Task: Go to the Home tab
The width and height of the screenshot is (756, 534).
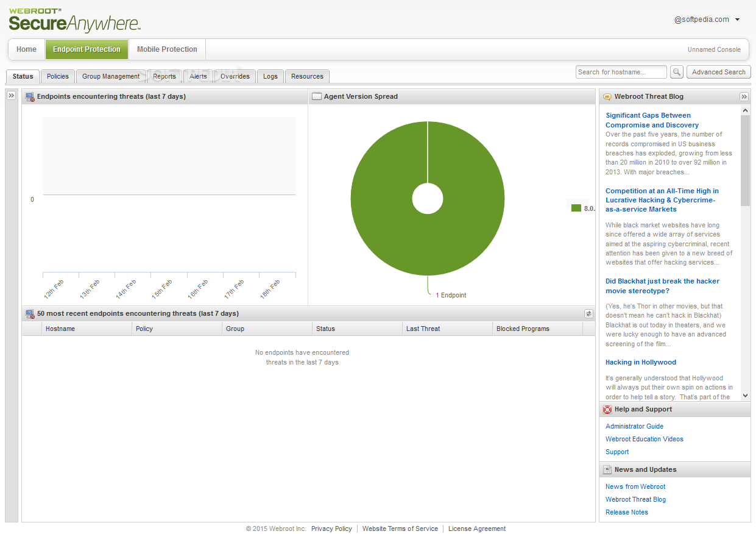Action: (27, 49)
